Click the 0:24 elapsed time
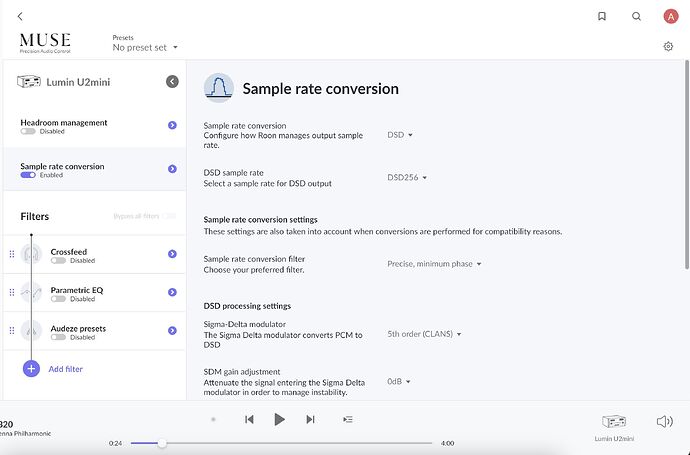This screenshot has height=455, width=690. [115, 443]
